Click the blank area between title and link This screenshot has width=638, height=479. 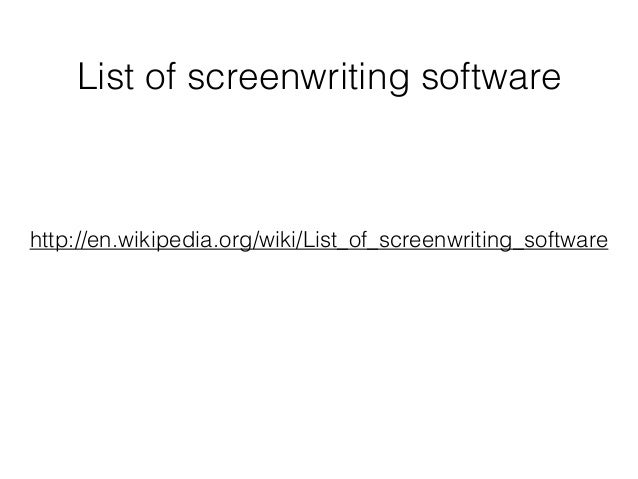pos(319,163)
